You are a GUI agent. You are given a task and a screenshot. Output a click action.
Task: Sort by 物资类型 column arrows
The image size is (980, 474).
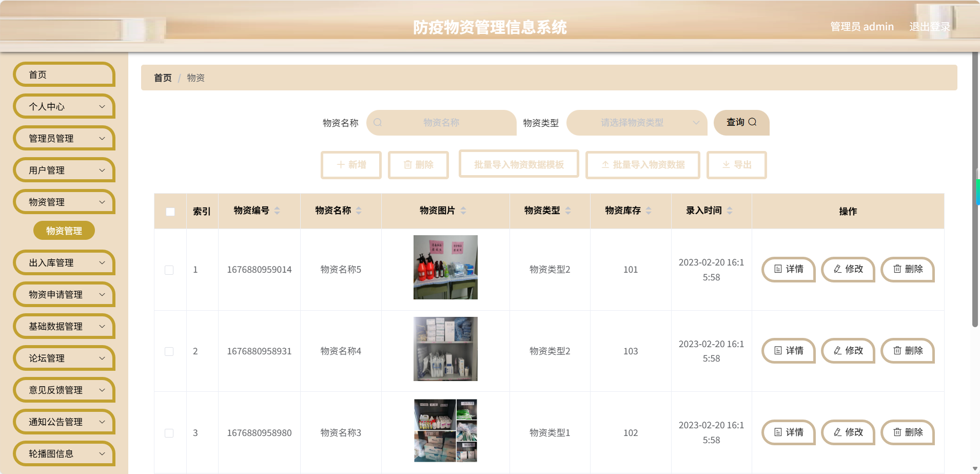[568, 211]
